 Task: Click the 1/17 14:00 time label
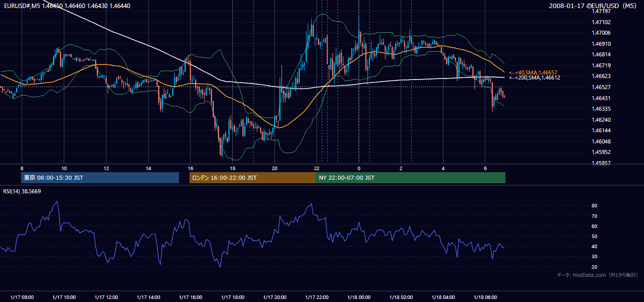(148, 297)
